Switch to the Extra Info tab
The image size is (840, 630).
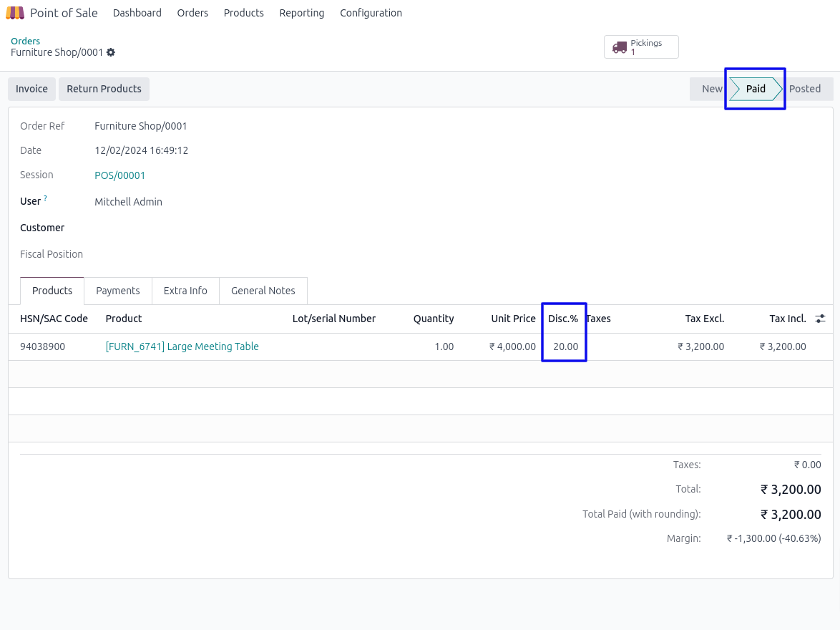(x=185, y=291)
